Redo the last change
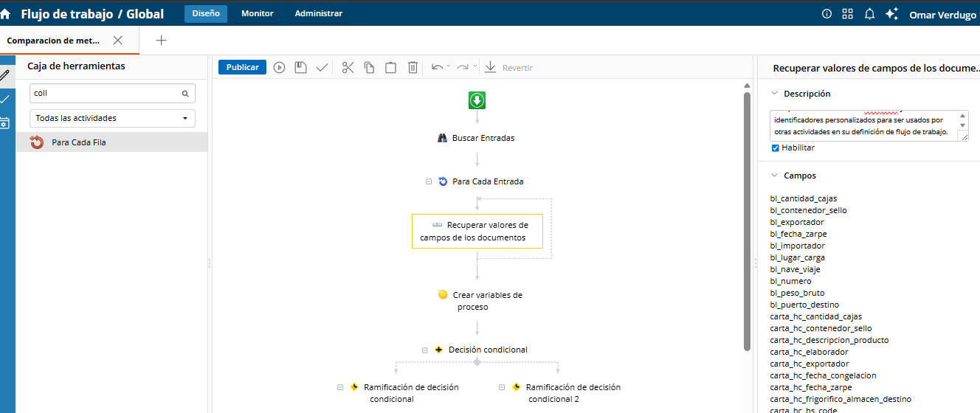 (x=463, y=67)
